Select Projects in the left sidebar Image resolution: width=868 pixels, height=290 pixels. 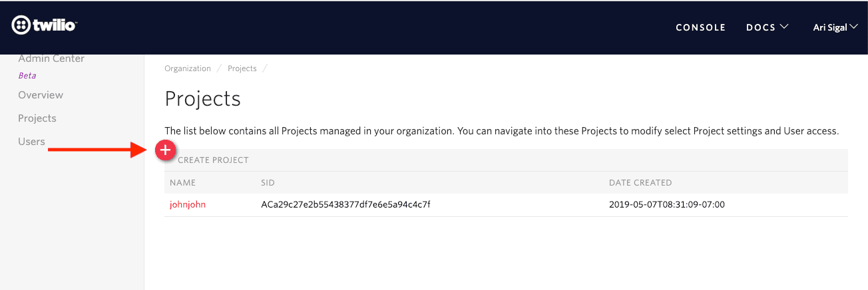coord(37,118)
